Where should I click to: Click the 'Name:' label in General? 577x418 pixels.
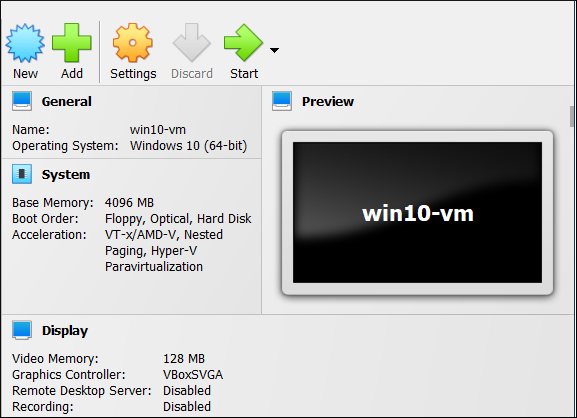tap(31, 130)
